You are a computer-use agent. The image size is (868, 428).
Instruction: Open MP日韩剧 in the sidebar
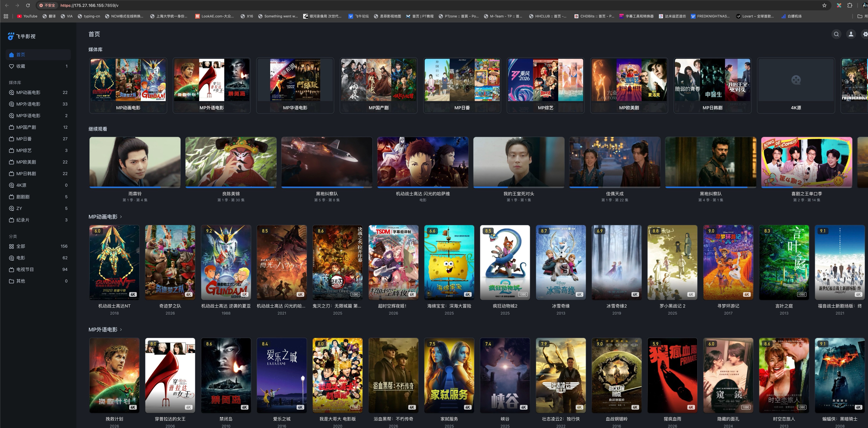[38, 174]
